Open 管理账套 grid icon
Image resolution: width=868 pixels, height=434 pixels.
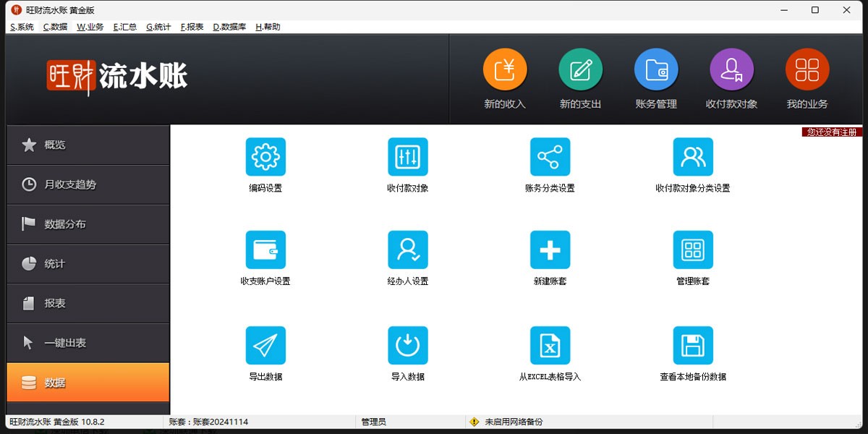pos(693,250)
